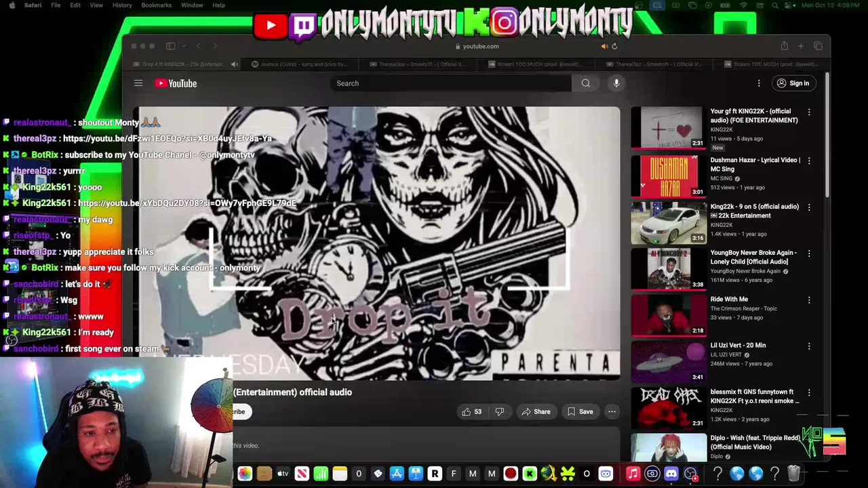Play King22k 9 on 5 thumbnail

point(668,222)
